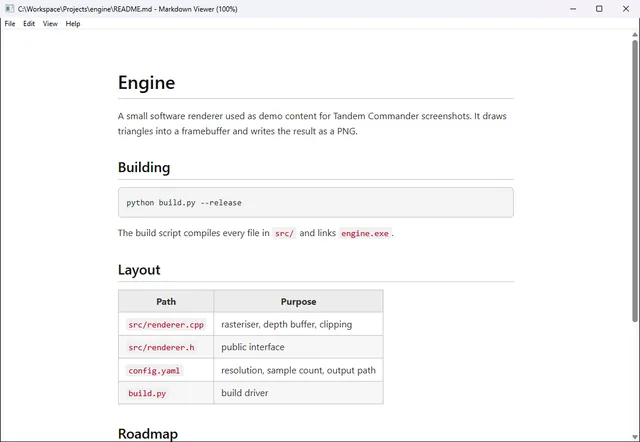Screen dimensions: 640x442
Task: Click "rasteriser, depth buffer, clipping" cell
Action: coord(298,324)
